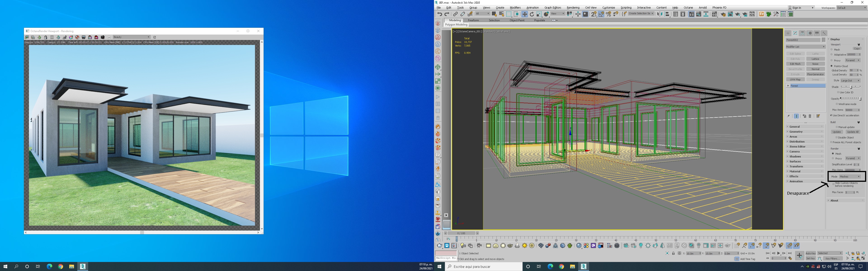Open the Render Setup teapot icon
Screen dimensions: 868x271
(x=723, y=14)
